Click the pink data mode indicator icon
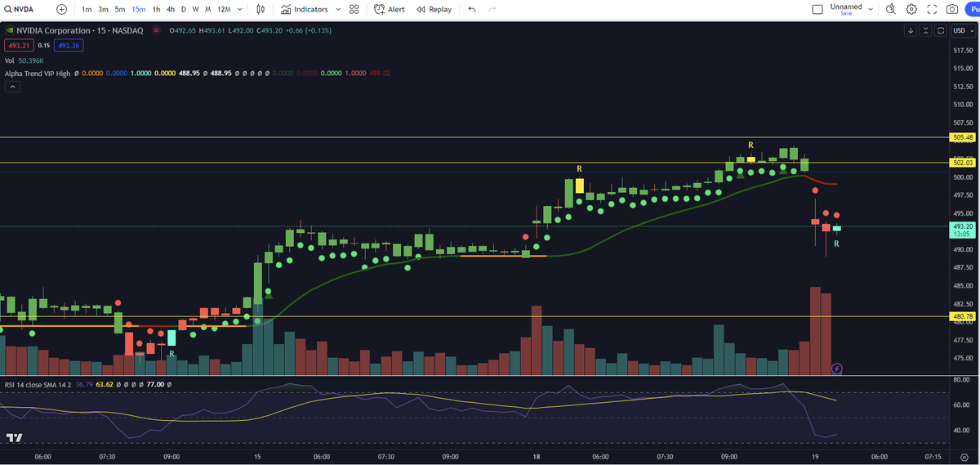This screenshot has height=465, width=980. click(x=156, y=30)
